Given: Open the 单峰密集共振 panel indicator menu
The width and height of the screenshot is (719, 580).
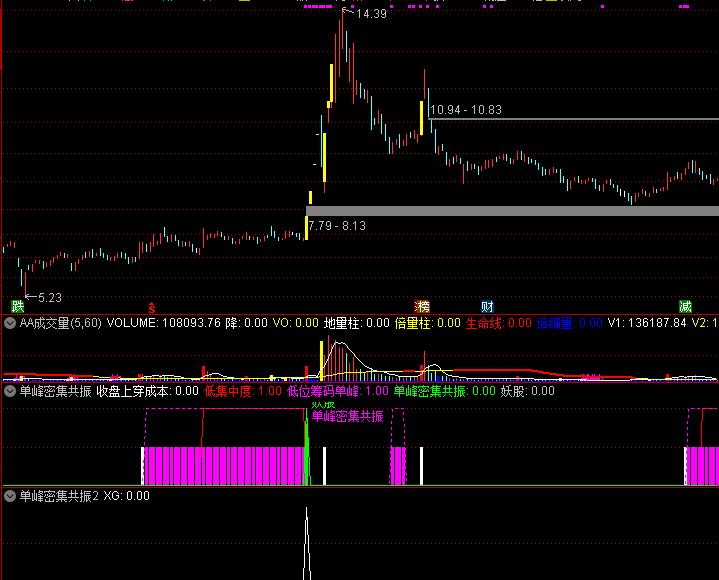Looking at the screenshot, I should click(10, 391).
